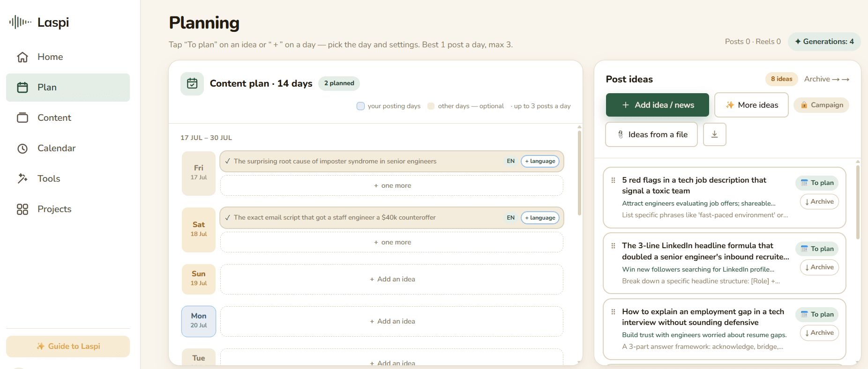This screenshot has height=369, width=868.
Task: Click To plan for LinkedIn headline formula idea
Action: pos(817,249)
